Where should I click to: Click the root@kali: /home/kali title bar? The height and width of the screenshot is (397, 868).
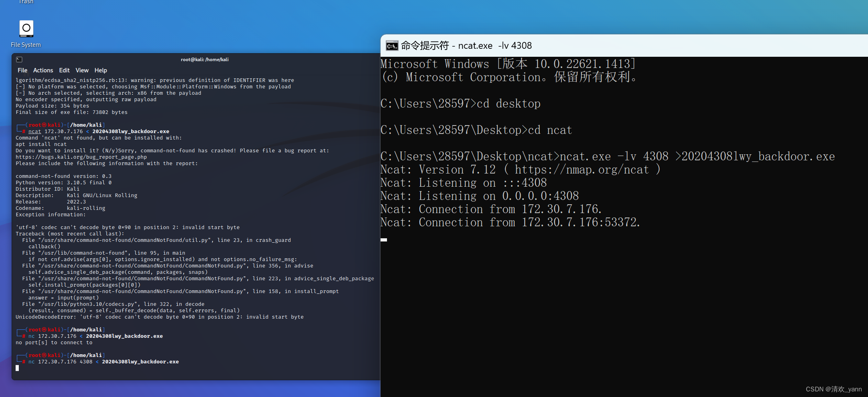tap(204, 60)
